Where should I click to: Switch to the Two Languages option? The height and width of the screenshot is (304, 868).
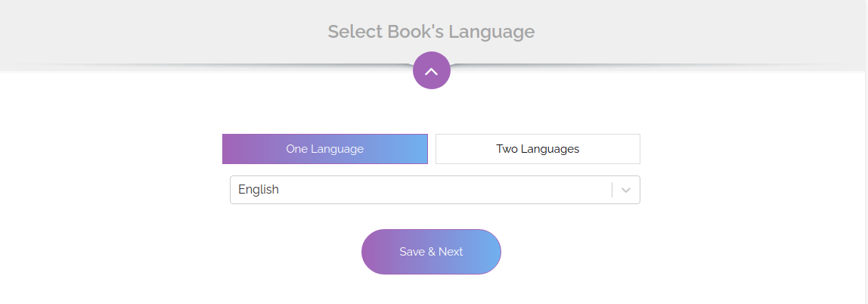point(538,149)
